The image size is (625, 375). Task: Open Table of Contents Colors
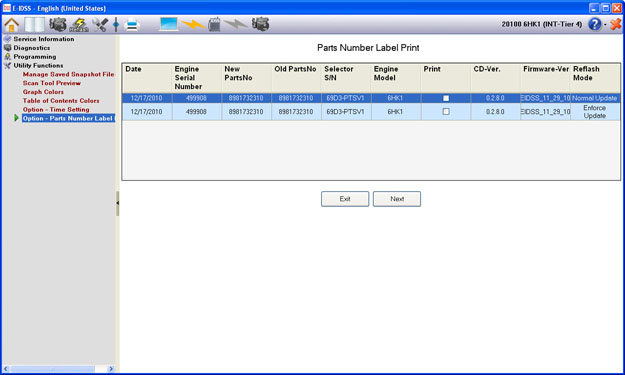tap(61, 100)
